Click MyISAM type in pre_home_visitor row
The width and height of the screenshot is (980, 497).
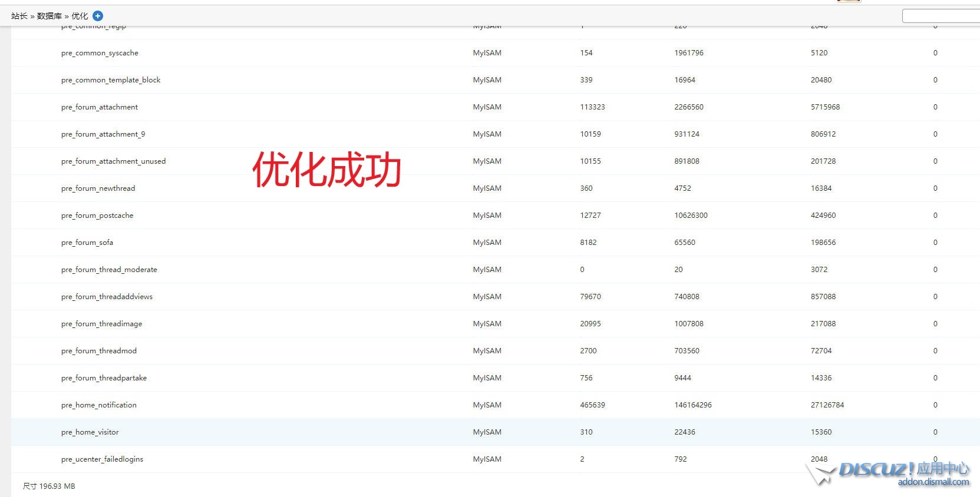487,432
